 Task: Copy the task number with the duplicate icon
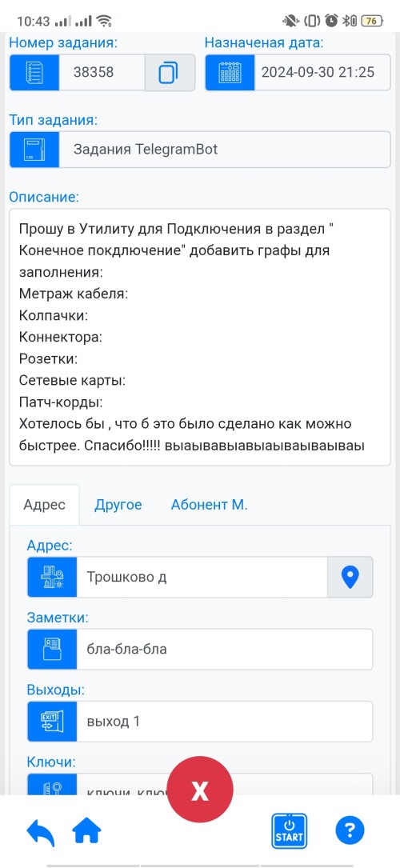tap(170, 73)
